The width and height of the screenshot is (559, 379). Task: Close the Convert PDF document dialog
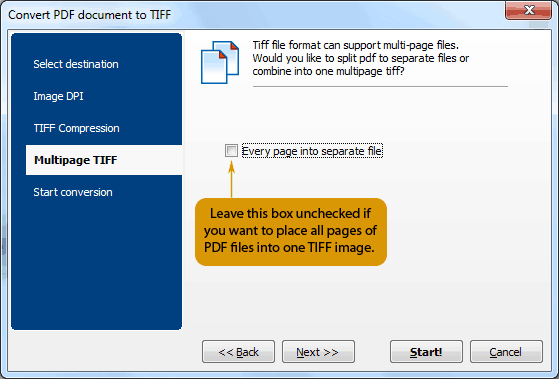coord(528,10)
